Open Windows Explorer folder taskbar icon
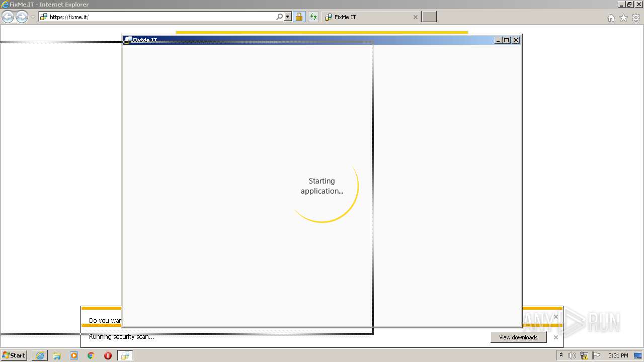 [57, 355]
